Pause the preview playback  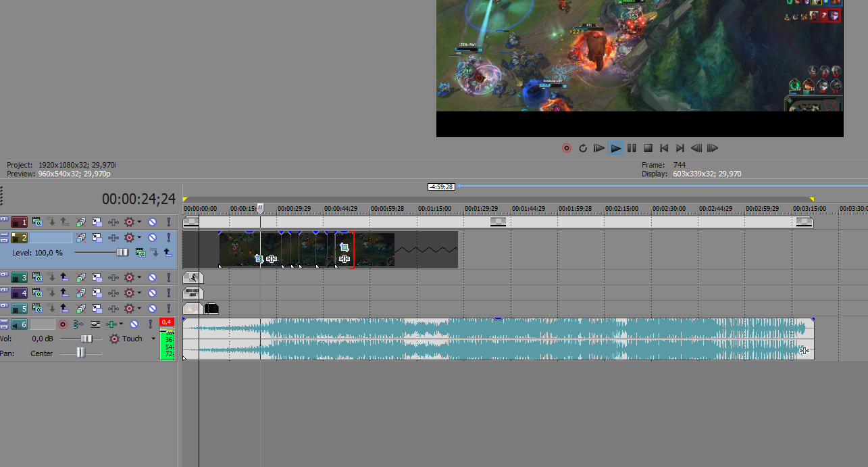632,148
